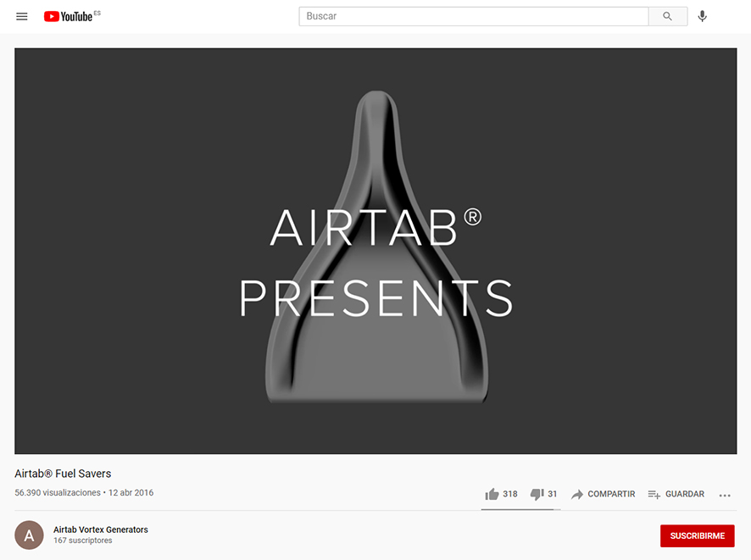751x560 pixels.
Task: Focus the Buscar search field
Action: point(473,16)
